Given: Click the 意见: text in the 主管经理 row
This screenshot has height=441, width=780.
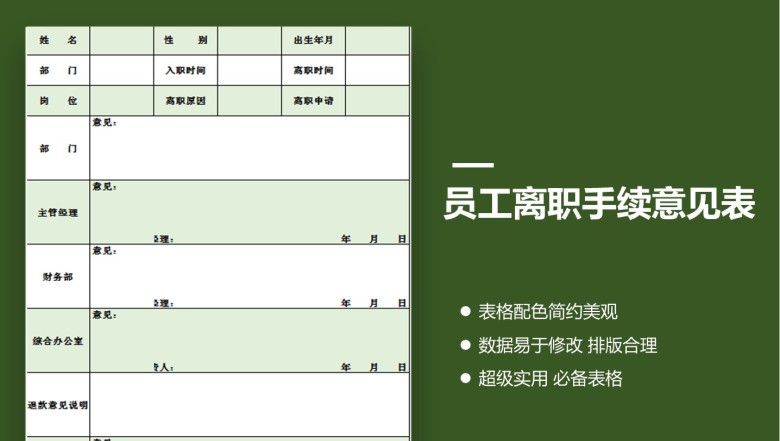Looking at the screenshot, I should (104, 186).
